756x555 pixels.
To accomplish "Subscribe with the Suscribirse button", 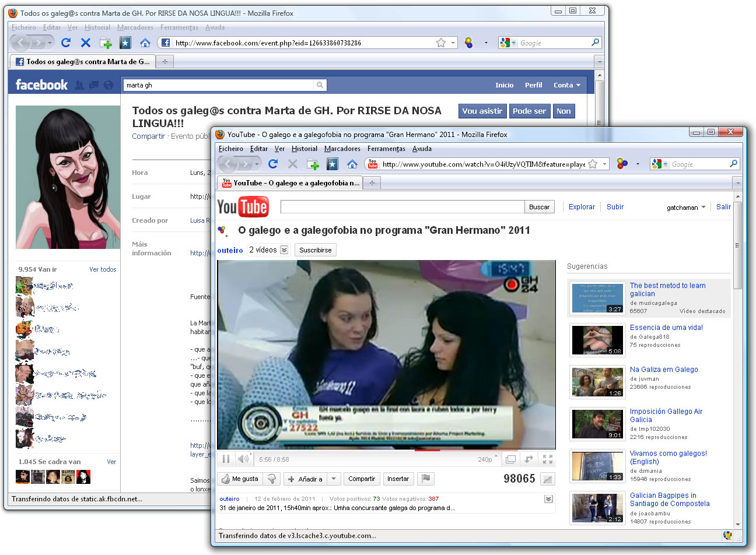I will [315, 250].
